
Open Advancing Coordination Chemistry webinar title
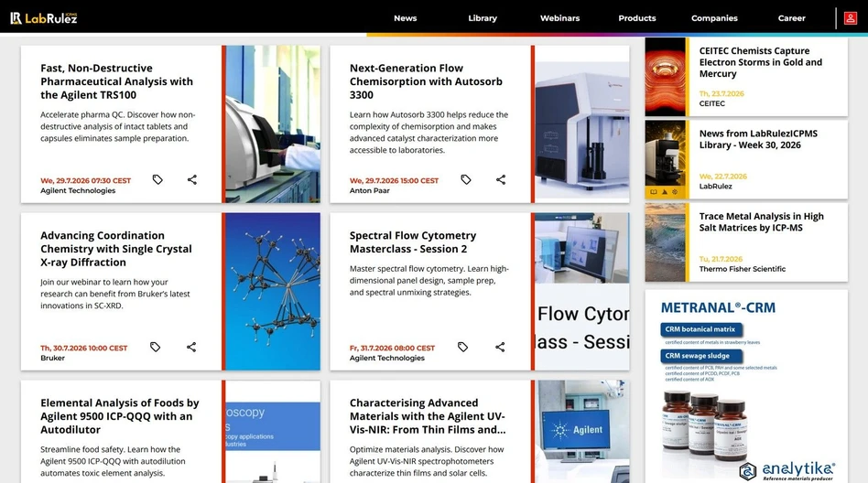116,249
